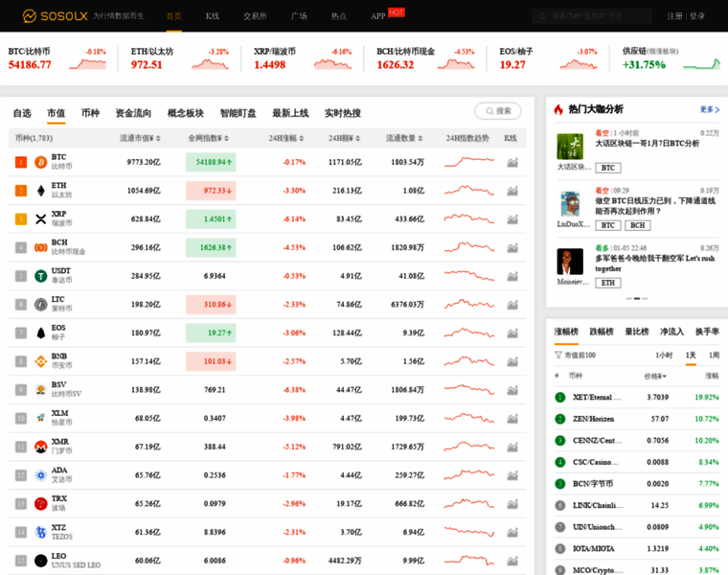Click the filter funnel icon 市值前100
Image resolution: width=728 pixels, height=575 pixels.
click(558, 356)
